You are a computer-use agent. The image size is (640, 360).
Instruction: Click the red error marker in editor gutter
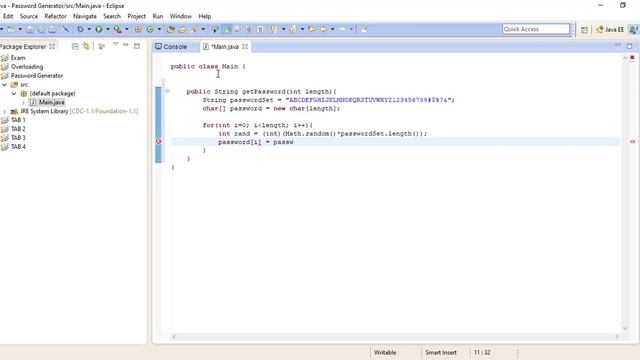[158, 142]
